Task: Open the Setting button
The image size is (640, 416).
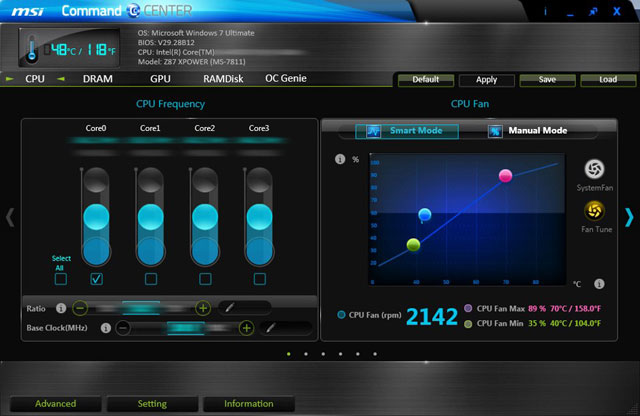Action: coord(152,404)
